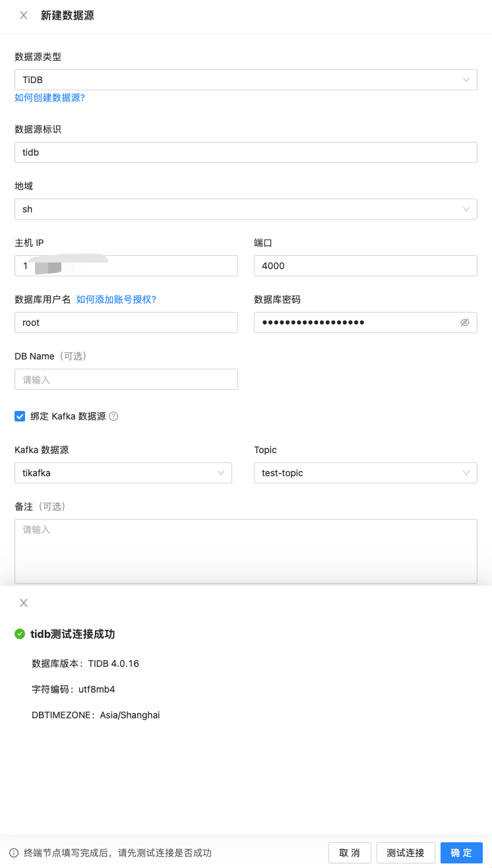Close the test connection result via X
This screenshot has height=868, width=492.
24,603
